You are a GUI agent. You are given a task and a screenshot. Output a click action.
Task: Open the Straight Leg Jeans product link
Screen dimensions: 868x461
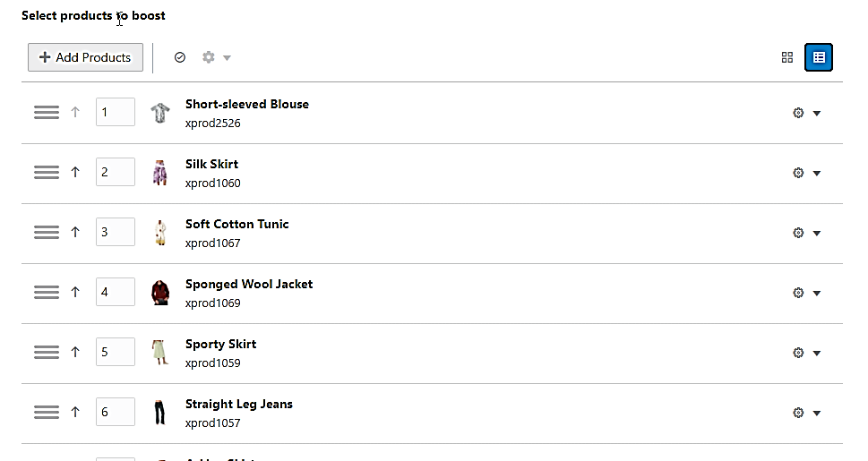click(x=238, y=404)
